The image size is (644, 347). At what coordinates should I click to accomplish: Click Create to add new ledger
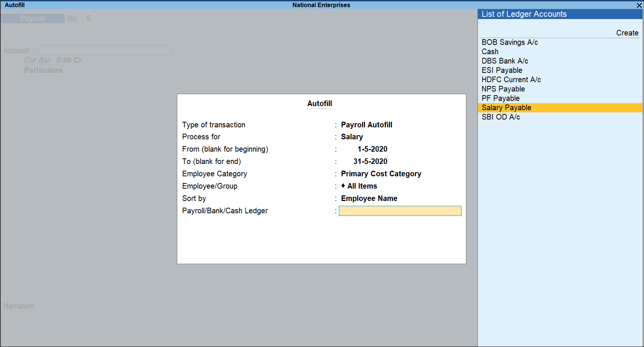[x=627, y=33]
